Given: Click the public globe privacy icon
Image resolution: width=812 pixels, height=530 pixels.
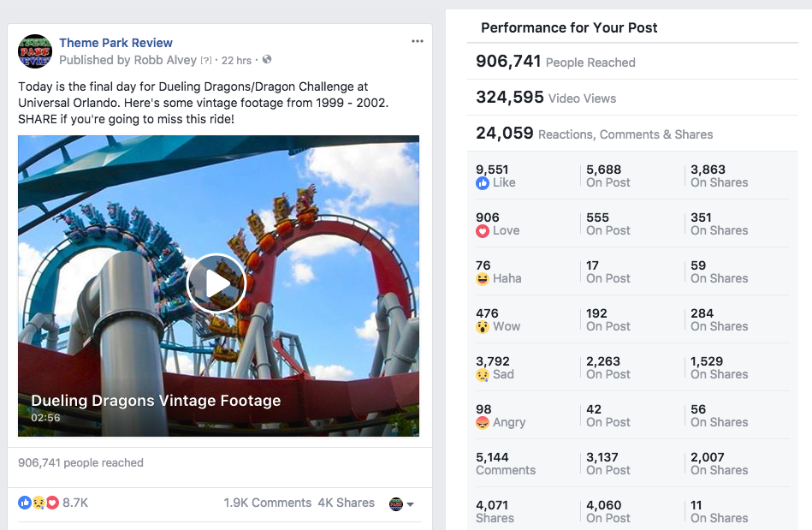Looking at the screenshot, I should click(x=267, y=60).
